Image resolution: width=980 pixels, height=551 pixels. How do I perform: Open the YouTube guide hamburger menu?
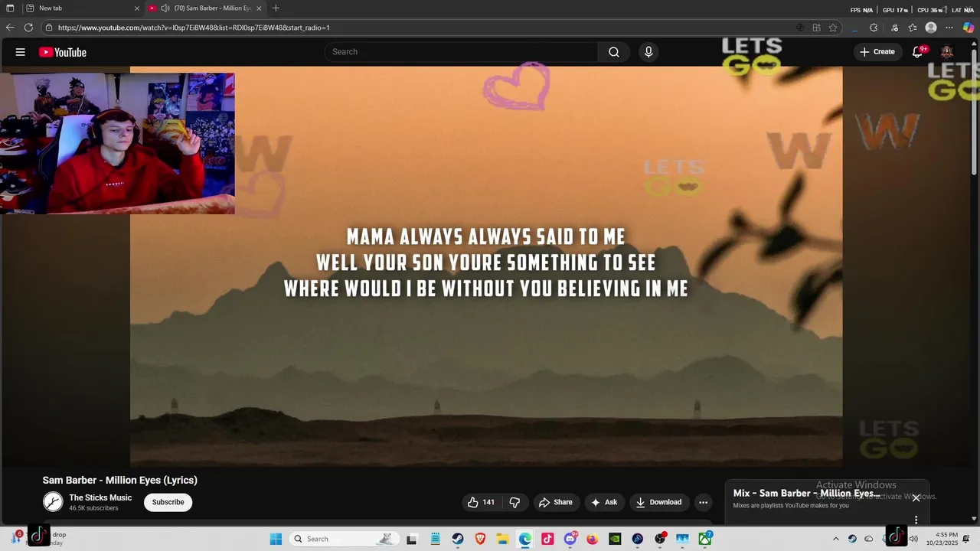pyautogui.click(x=21, y=52)
